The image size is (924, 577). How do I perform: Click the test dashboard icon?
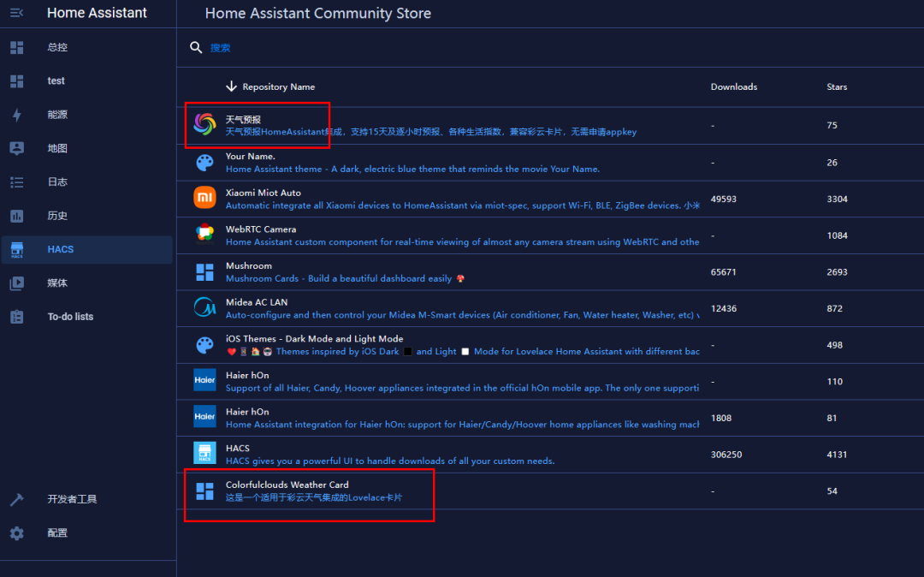tap(16, 80)
